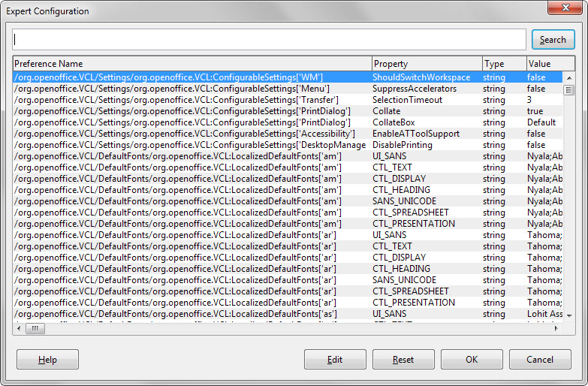Click the vertical scrollbar thumb
Screen dimensions: 588x386
coord(569,90)
